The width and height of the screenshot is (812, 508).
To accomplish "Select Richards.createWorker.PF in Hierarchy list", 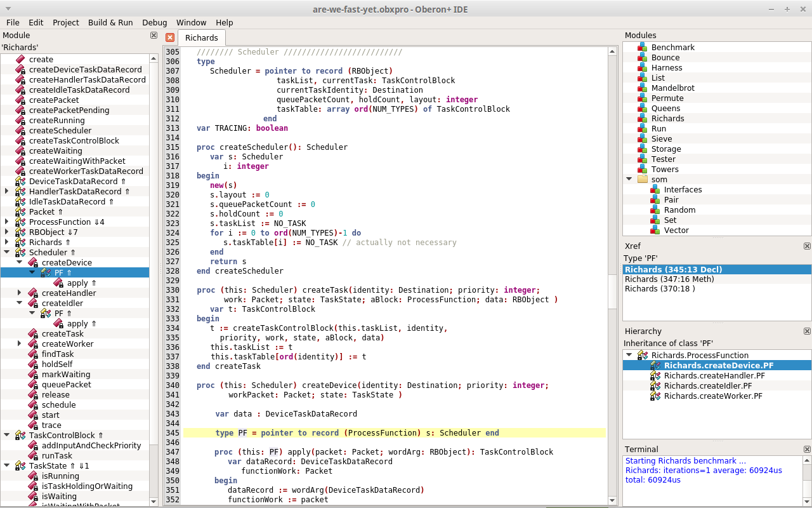I will pyautogui.click(x=713, y=396).
